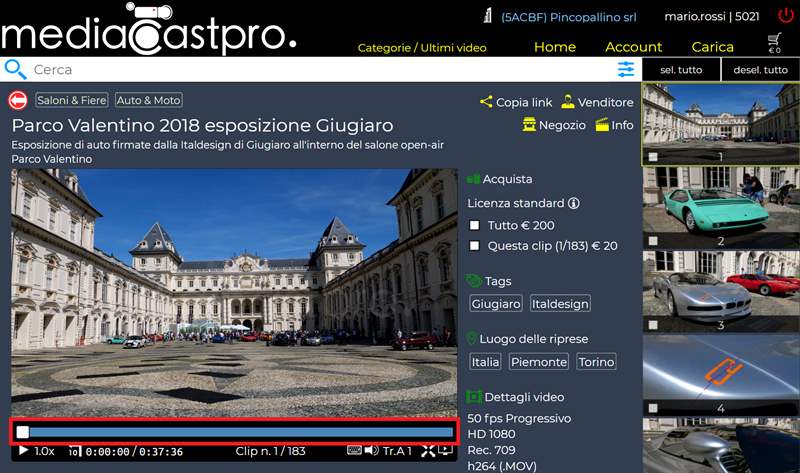
Task: Check Questa clip (1/183) € 20 checkbox
Action: click(x=474, y=246)
